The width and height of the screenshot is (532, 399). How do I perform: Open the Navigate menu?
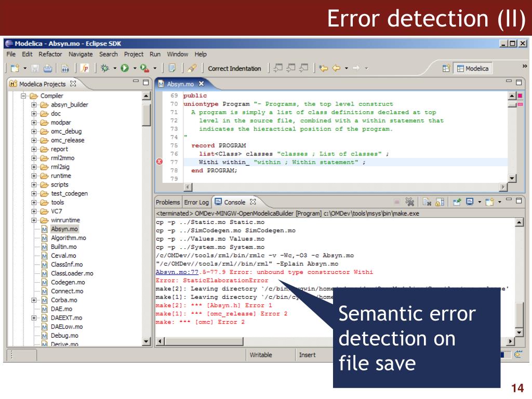[x=81, y=54]
